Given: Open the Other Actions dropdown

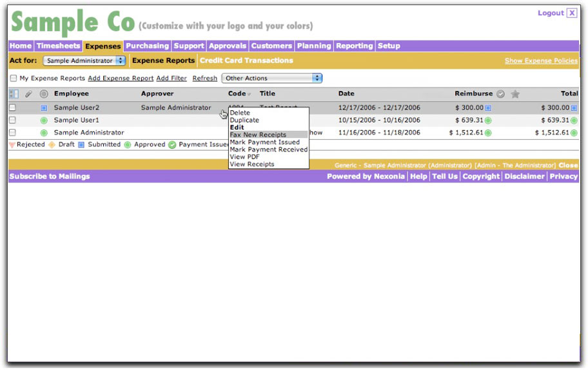Looking at the screenshot, I should [272, 78].
